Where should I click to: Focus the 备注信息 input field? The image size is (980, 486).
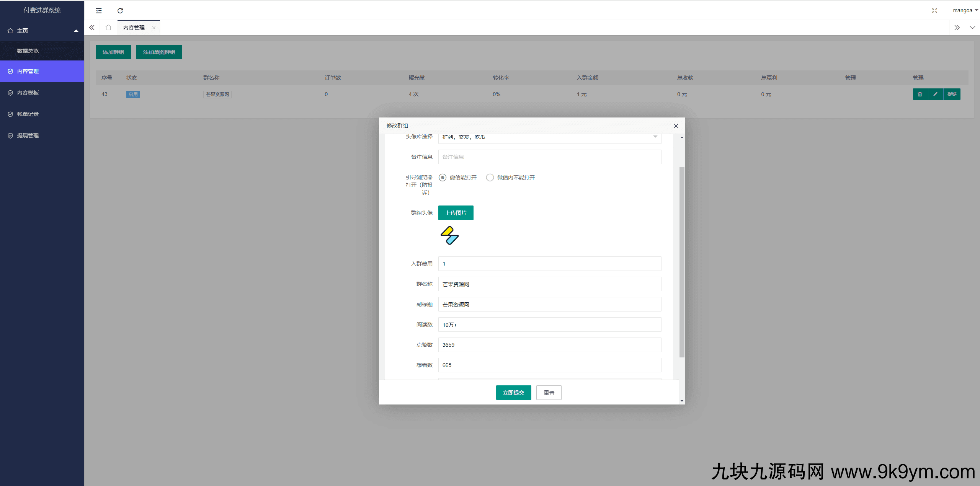[x=550, y=157]
